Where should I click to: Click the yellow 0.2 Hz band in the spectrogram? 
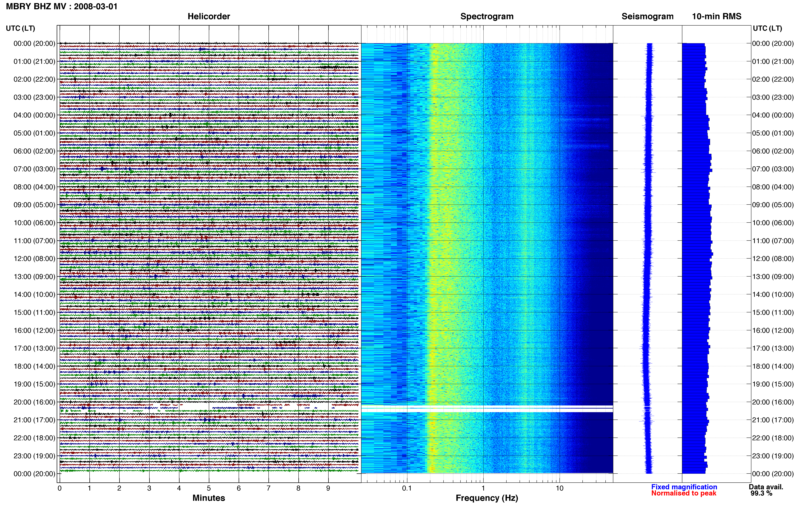[434, 258]
